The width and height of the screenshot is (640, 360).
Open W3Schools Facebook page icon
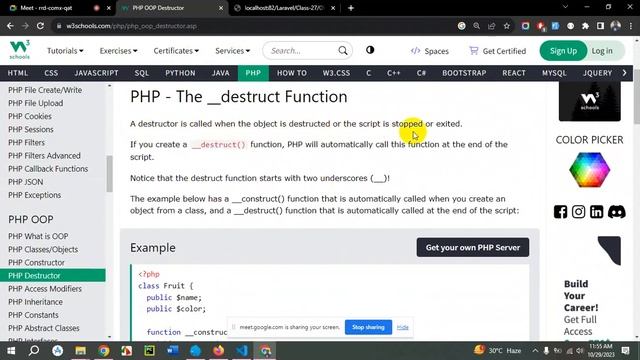(560, 212)
